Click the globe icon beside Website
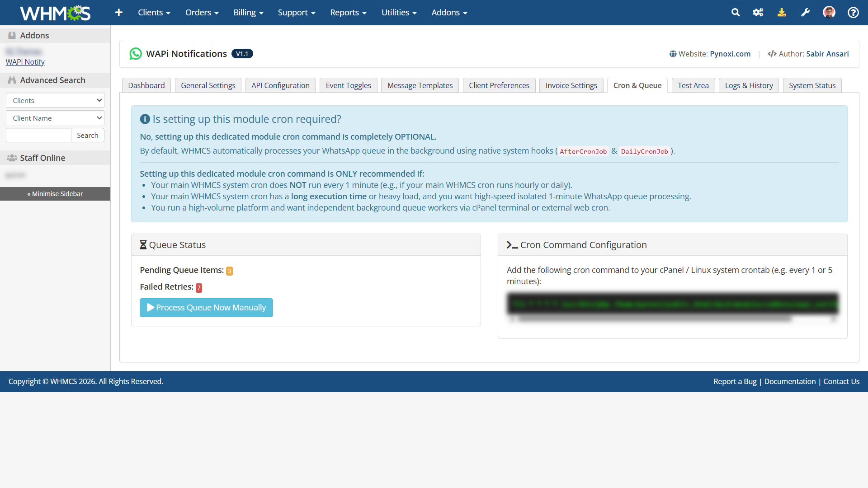 (x=673, y=54)
